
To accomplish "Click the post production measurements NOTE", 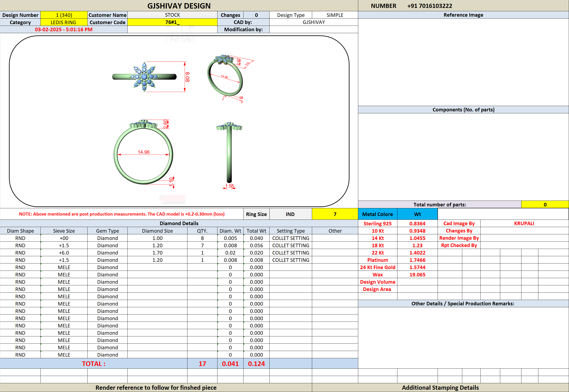I will [122, 214].
